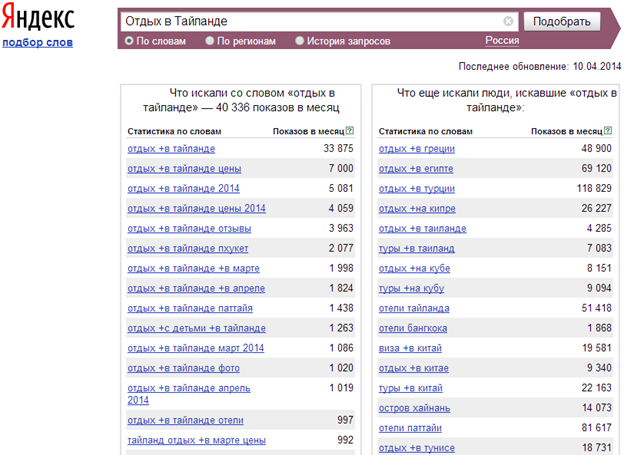Open the отдых +в тайланде пхукет link
The width and height of the screenshot is (624, 455).
pos(188,248)
